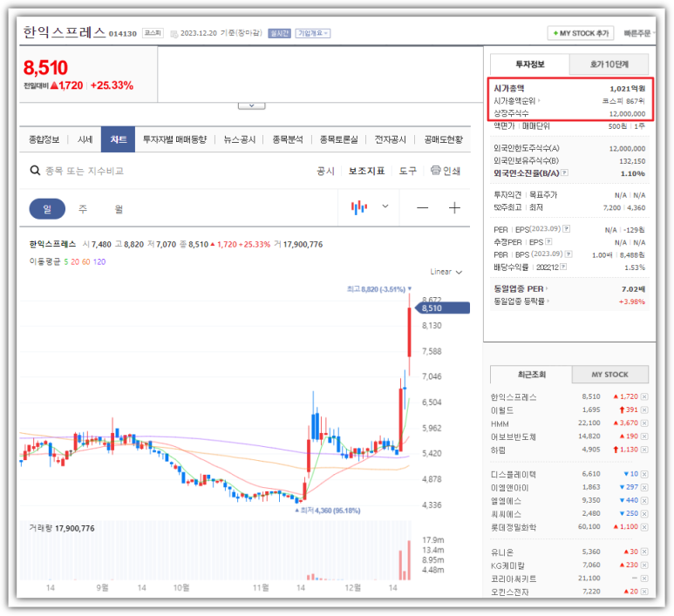674x616 pixels.
Task: Click the 공시 chart option
Action: pos(325,171)
